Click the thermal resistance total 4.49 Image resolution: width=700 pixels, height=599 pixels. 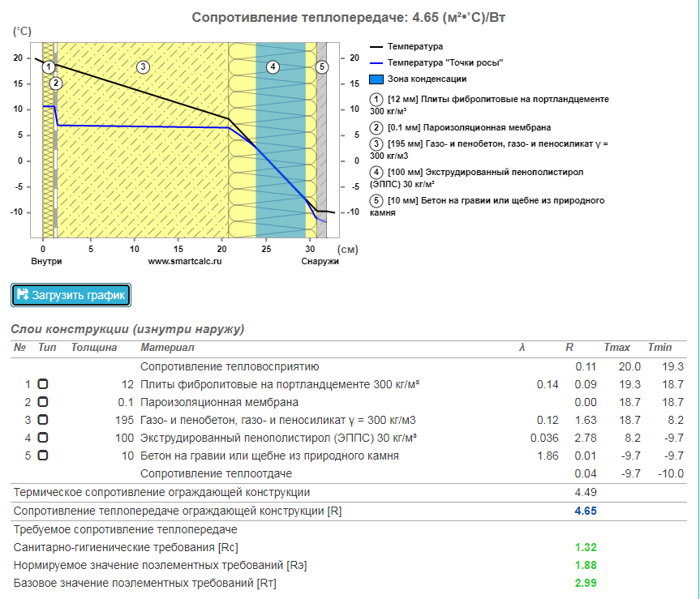click(586, 492)
